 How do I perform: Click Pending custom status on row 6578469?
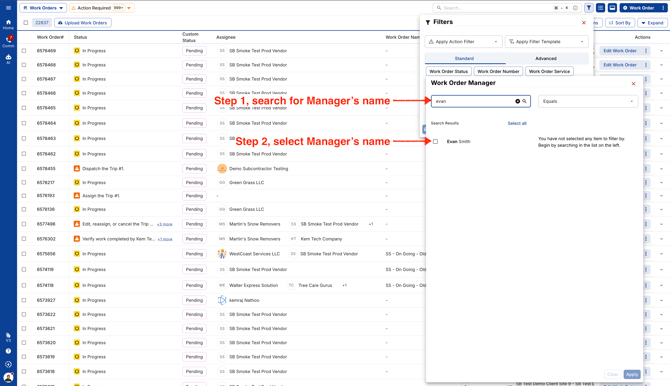(194, 51)
